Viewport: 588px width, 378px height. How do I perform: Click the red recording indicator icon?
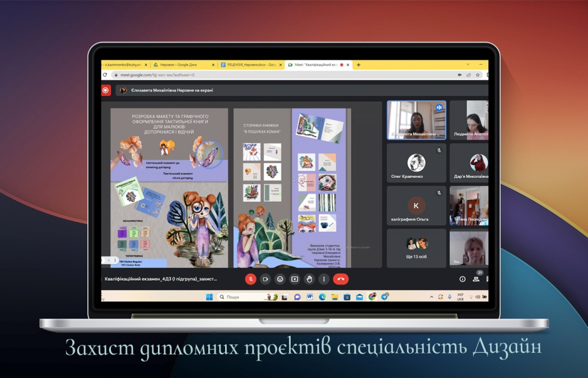point(106,90)
